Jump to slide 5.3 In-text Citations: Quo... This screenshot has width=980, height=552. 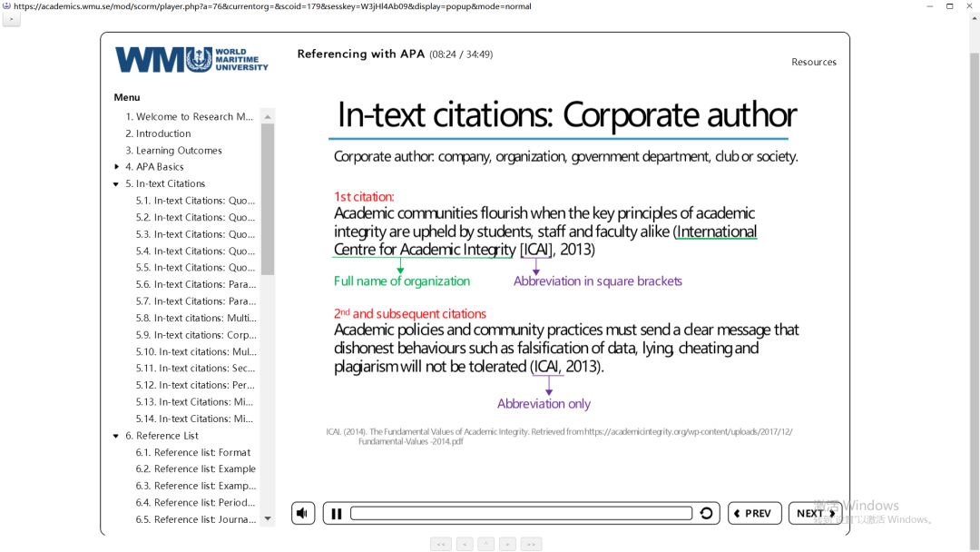click(195, 234)
